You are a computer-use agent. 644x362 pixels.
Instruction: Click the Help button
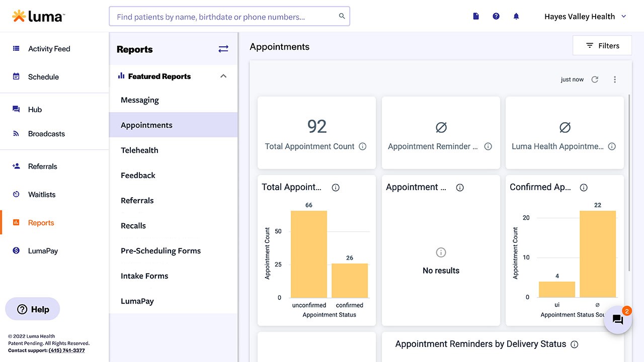click(x=33, y=309)
